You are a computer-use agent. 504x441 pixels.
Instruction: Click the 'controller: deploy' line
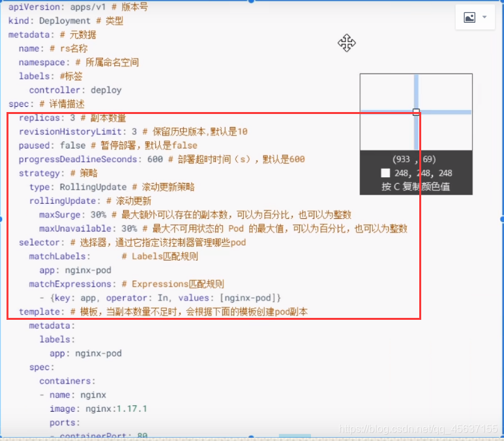(75, 90)
